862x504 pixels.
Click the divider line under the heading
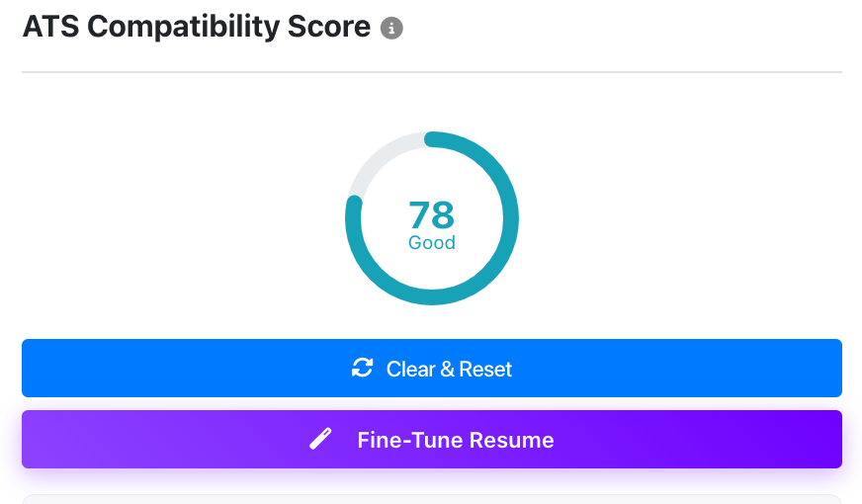(x=432, y=72)
